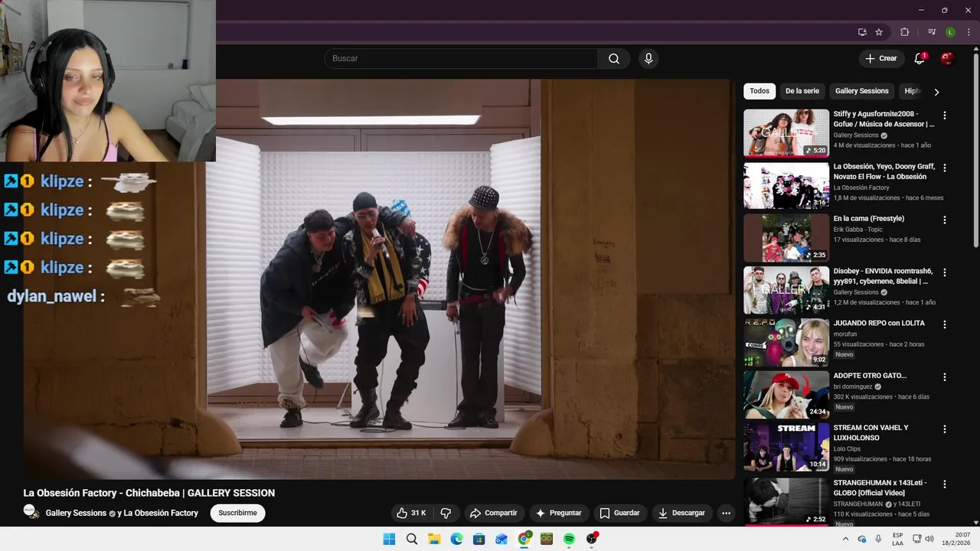This screenshot has width=980, height=551.
Task: Open OBS Studio from taskbar
Action: pos(591,539)
